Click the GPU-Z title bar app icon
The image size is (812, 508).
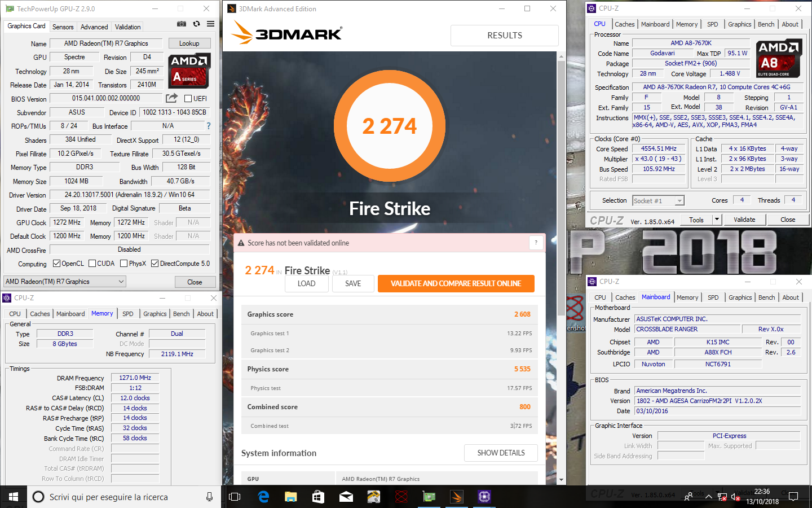click(8, 8)
